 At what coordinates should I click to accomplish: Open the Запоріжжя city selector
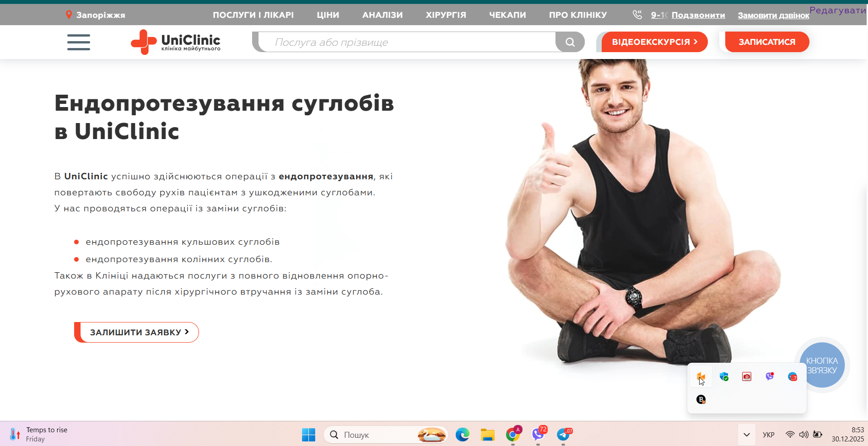pos(95,15)
